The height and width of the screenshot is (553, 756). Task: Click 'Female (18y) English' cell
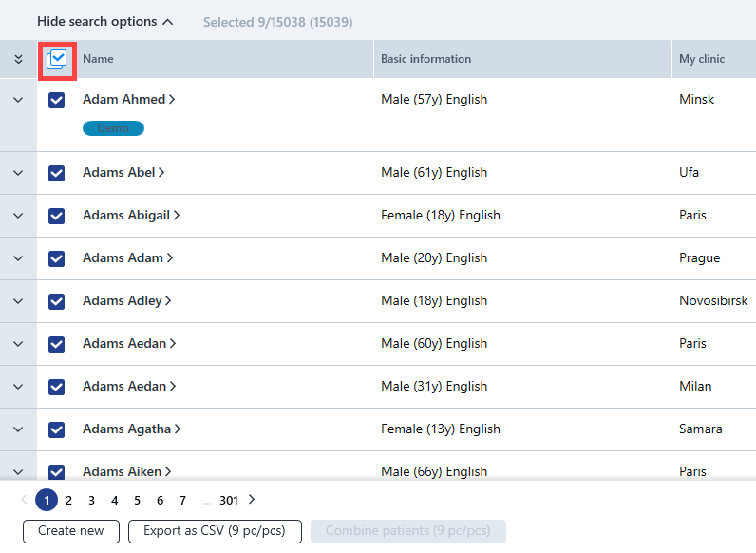[440, 216]
